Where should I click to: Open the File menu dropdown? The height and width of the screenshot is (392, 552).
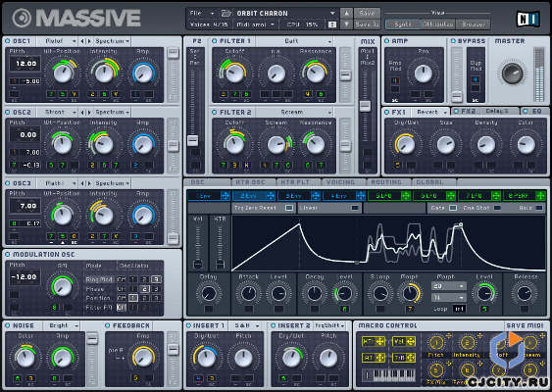(202, 13)
